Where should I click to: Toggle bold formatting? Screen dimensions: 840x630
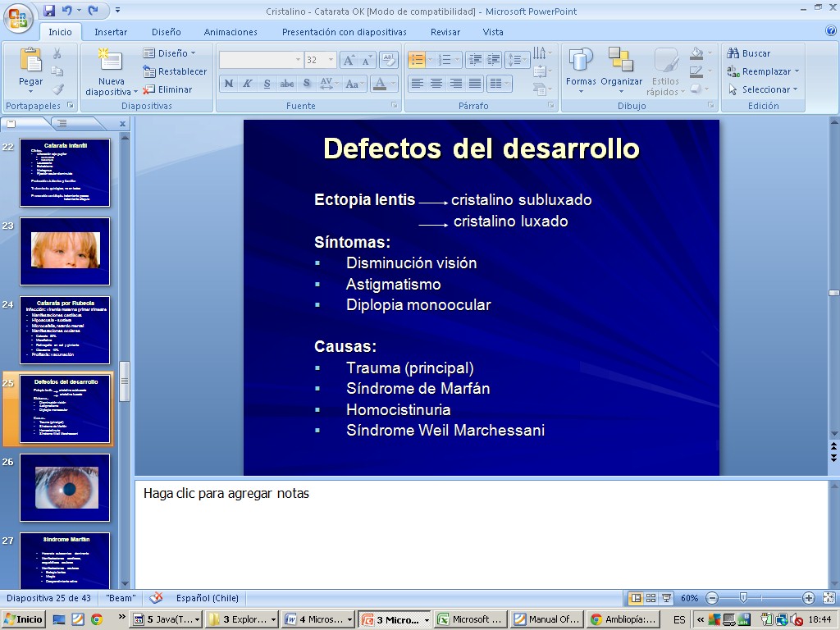(x=228, y=84)
